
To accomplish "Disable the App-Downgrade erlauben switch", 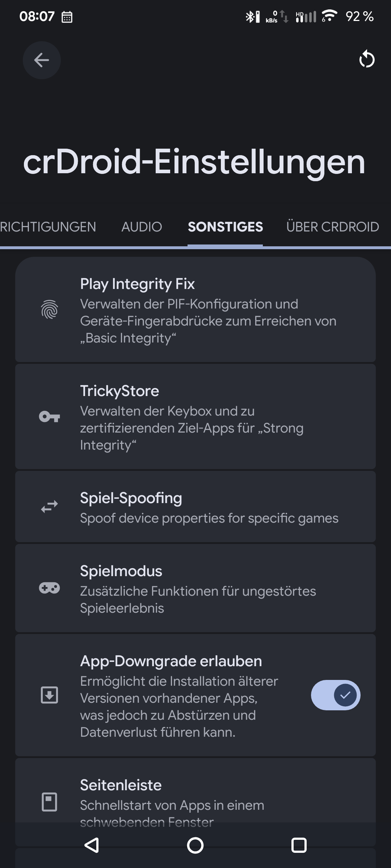I will 335,695.
